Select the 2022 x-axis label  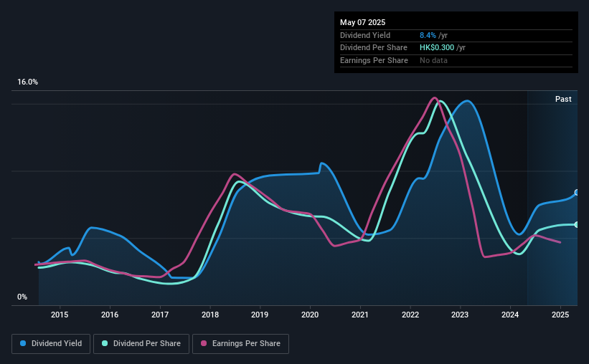tap(410, 315)
